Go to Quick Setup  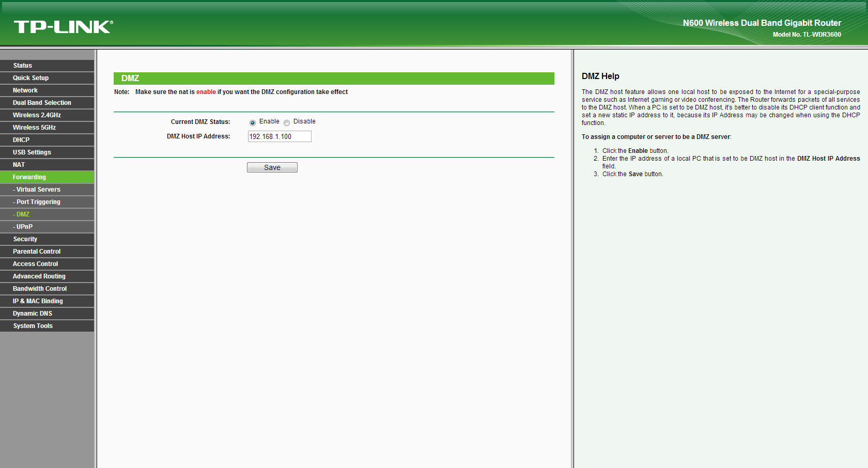[47, 78]
